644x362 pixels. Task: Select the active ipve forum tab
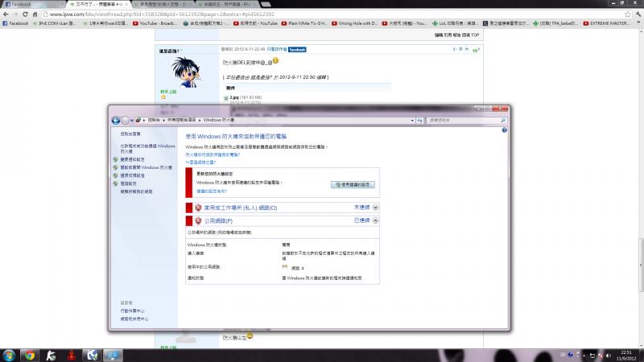(x=98, y=4)
